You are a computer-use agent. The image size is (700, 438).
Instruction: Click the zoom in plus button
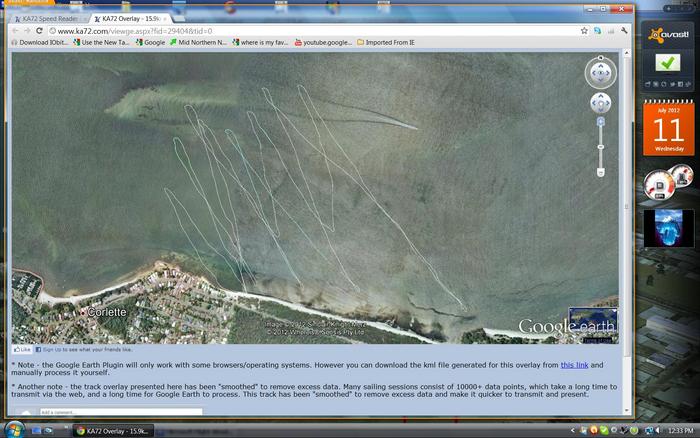click(x=601, y=121)
